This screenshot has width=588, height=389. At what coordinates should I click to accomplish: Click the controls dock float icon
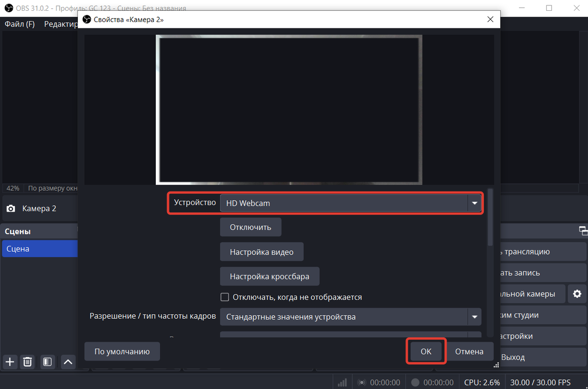583,230
